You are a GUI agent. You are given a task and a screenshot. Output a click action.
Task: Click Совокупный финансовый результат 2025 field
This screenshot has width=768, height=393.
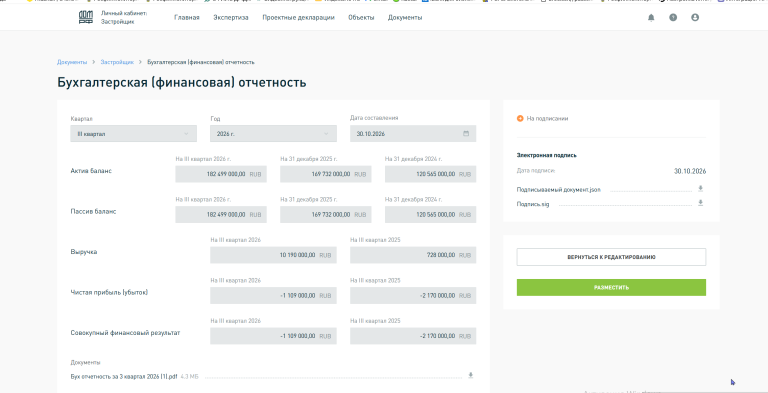(x=413, y=336)
